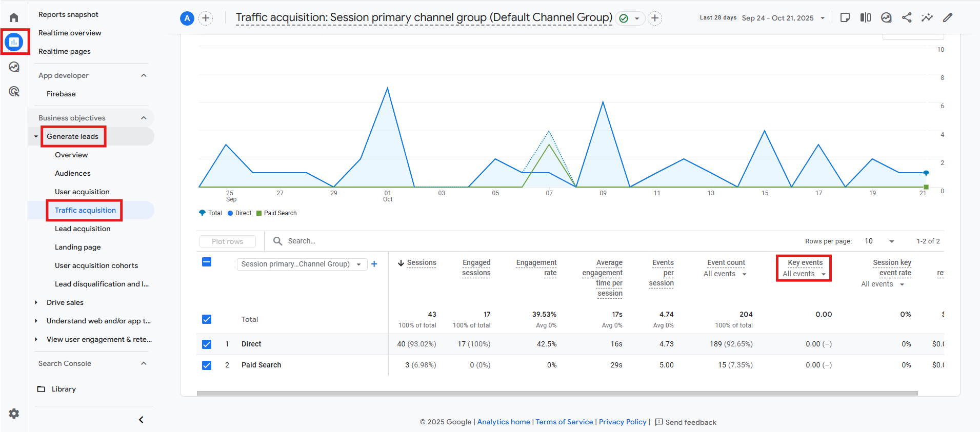This screenshot has height=432, width=980.
Task: Open the Reports bar-chart icon
Action: click(x=14, y=42)
